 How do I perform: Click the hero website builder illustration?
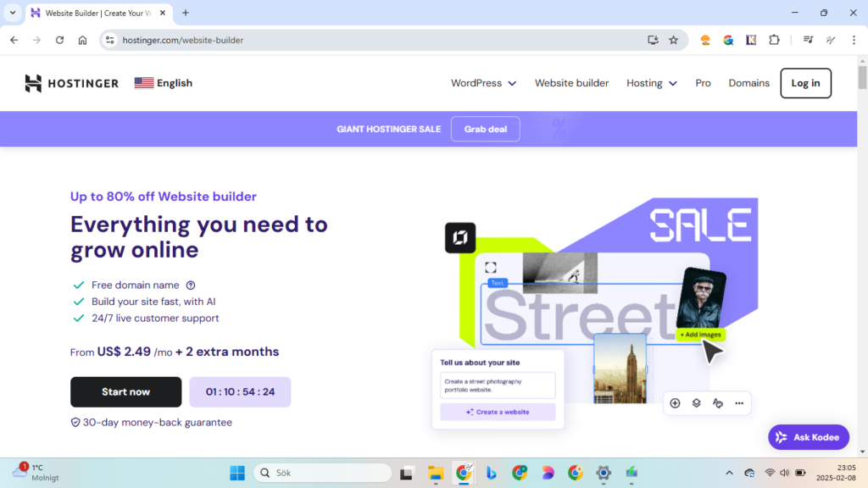(595, 313)
